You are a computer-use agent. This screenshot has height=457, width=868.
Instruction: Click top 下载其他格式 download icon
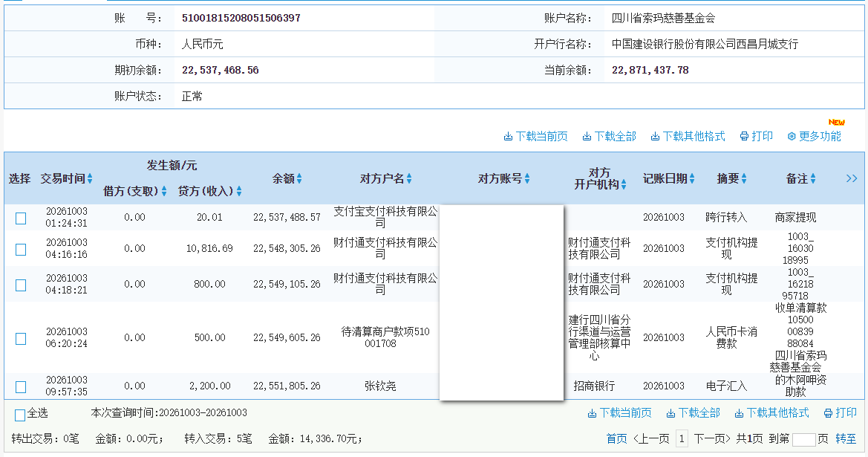[655, 136]
